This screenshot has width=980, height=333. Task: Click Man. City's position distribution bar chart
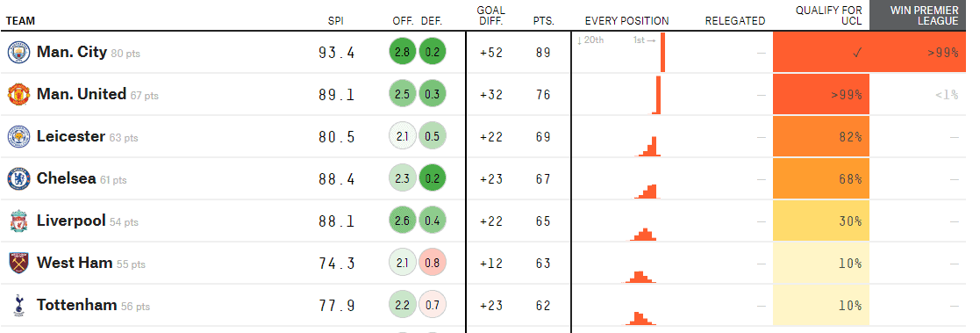click(x=620, y=52)
